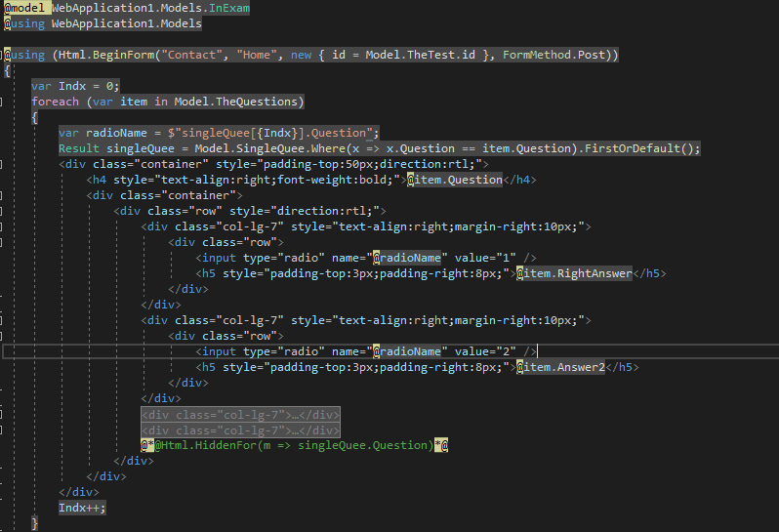Click the Html.BeginForm method call
Viewport: 779px width, 532px height.
[106, 55]
